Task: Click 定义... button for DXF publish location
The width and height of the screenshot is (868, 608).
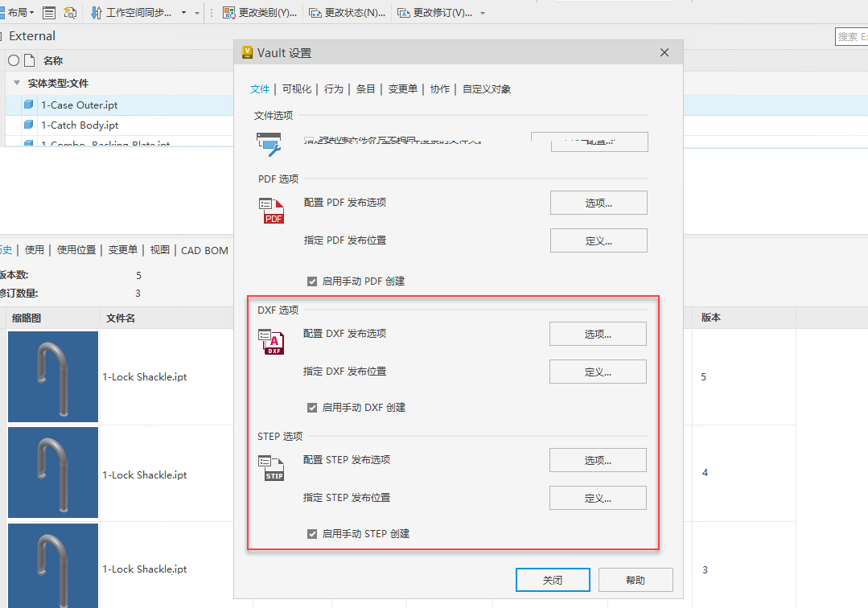Action: coord(598,372)
